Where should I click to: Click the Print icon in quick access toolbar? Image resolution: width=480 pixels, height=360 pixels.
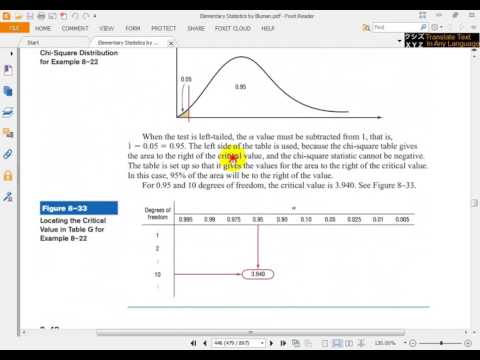(x=41, y=16)
